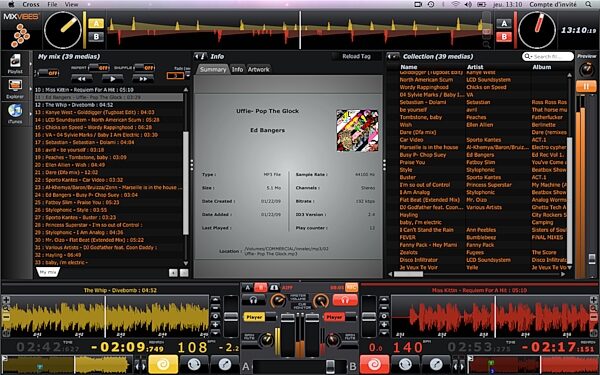Sort collection by Artist column
The height and width of the screenshot is (375, 600).
point(475,67)
